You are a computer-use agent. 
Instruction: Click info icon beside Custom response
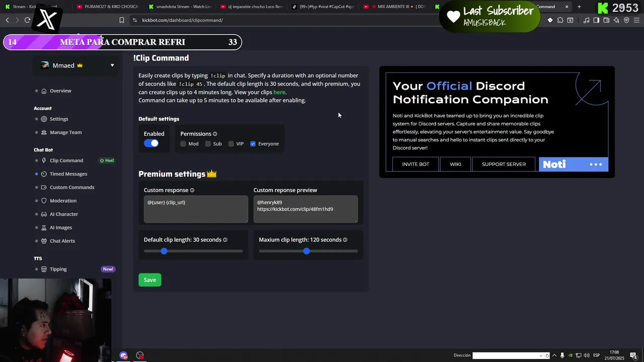(192, 191)
